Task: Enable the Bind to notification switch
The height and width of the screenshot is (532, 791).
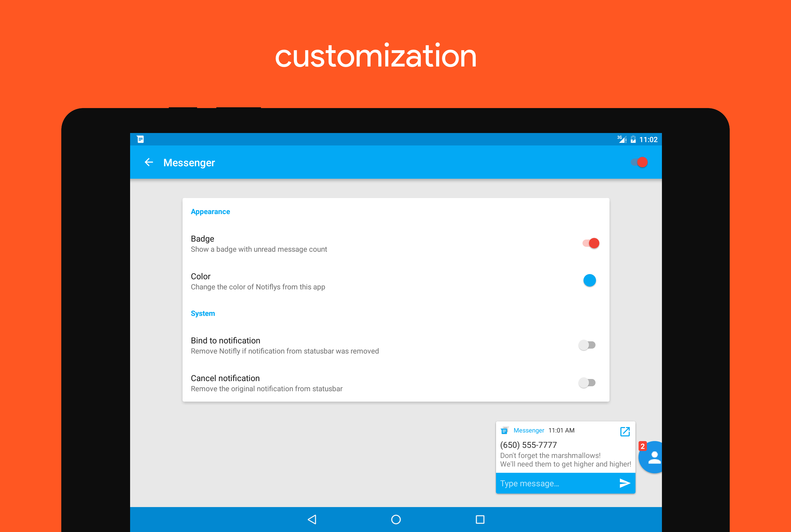Action: click(x=587, y=345)
